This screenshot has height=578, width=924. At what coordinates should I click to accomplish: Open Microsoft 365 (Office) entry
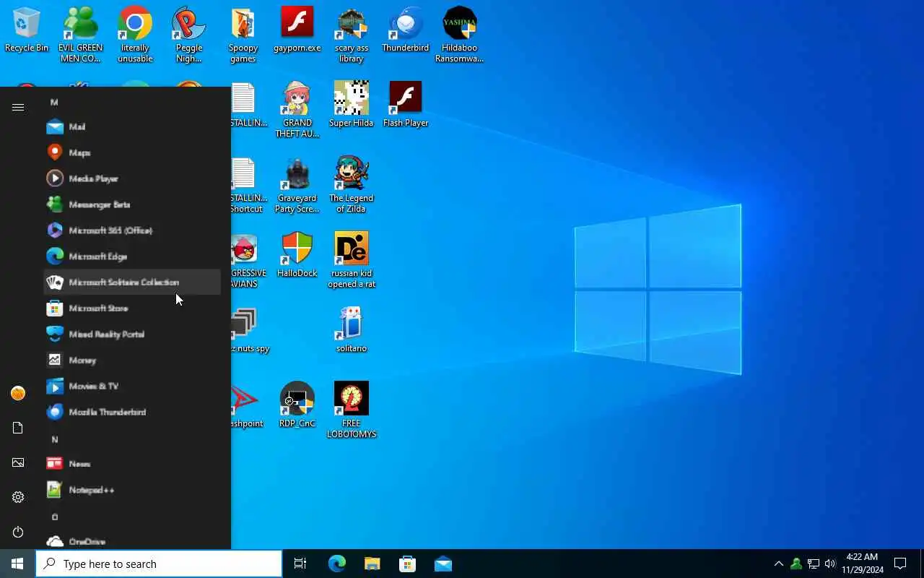(x=133, y=230)
